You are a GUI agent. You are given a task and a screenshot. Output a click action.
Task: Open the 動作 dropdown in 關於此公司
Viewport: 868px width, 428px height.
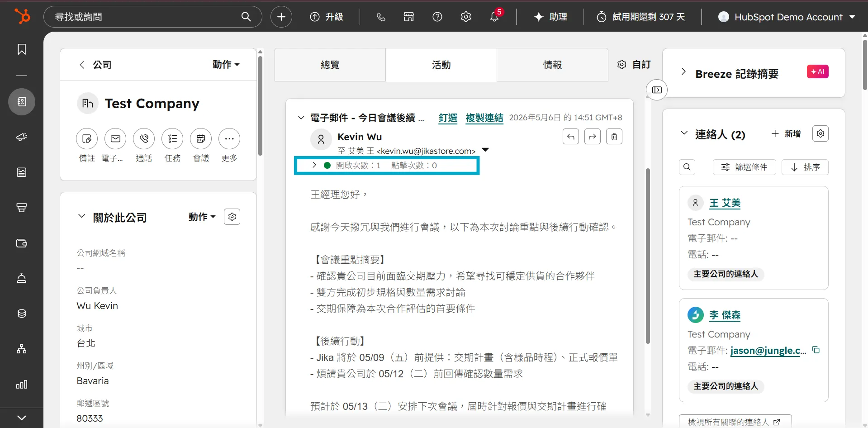click(202, 217)
